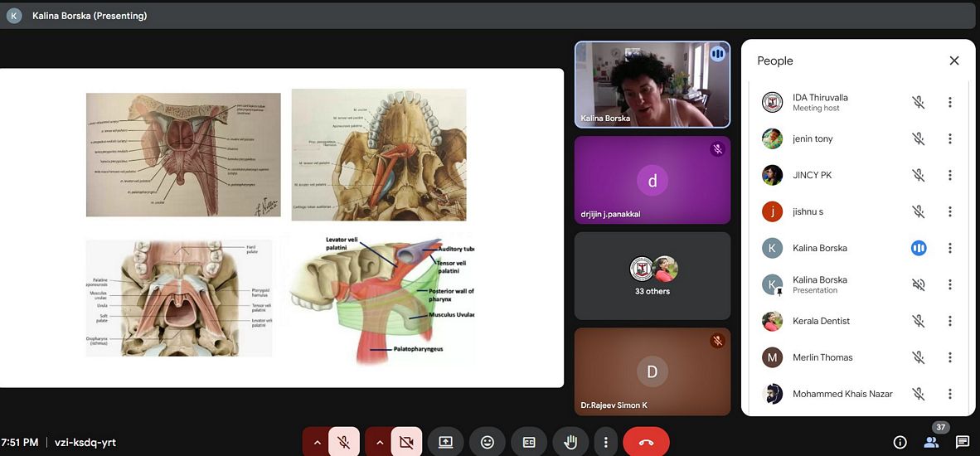Viewport: 980px width, 456px height.
Task: Click the Meeting host label
Action: [816, 108]
